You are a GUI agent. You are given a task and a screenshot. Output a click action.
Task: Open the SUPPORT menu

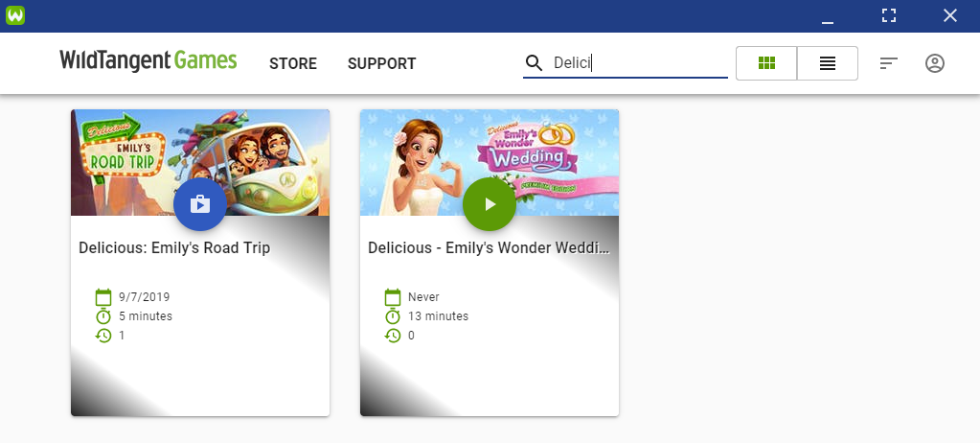[x=382, y=64]
